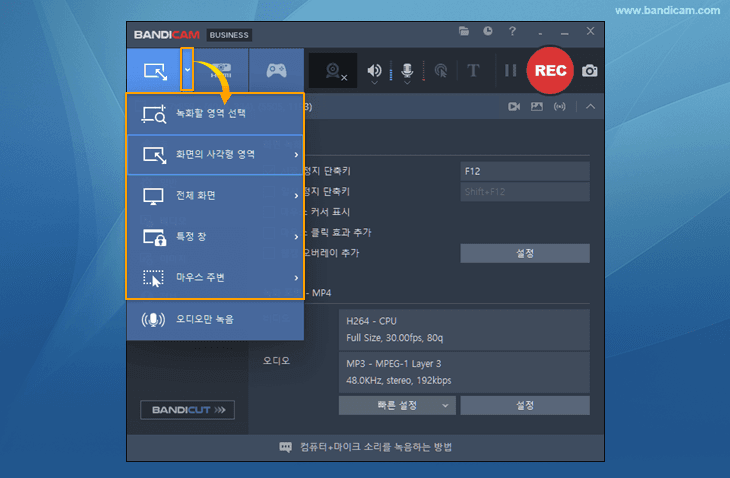Collapse panel with the up chevron
Screen dimensions: 730x478
[590, 107]
